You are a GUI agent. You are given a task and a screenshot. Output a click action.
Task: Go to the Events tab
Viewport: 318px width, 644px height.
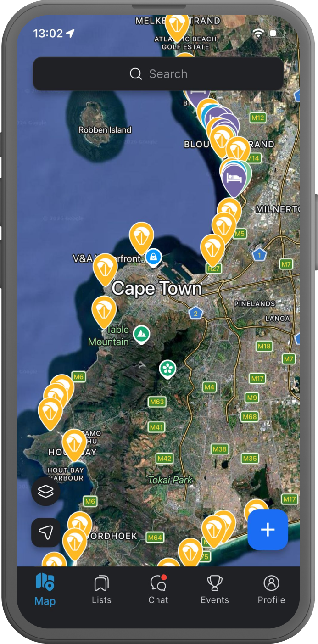click(214, 590)
